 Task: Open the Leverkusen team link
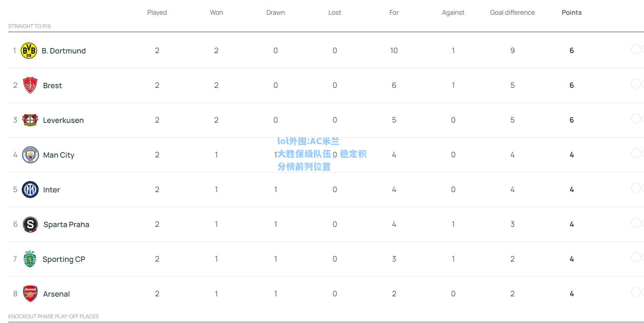(x=63, y=120)
